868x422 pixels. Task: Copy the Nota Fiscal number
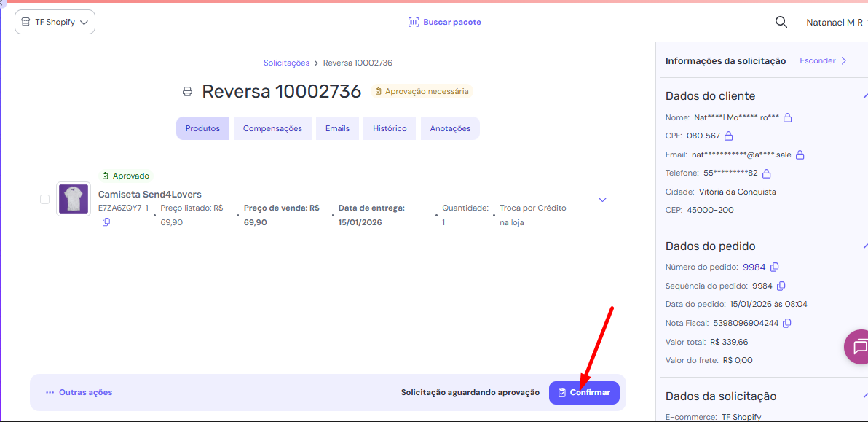786,323
